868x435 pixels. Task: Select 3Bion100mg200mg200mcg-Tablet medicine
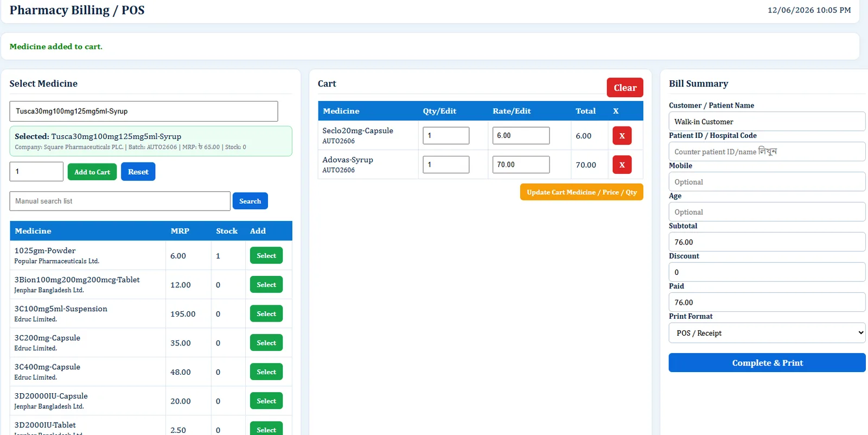266,285
